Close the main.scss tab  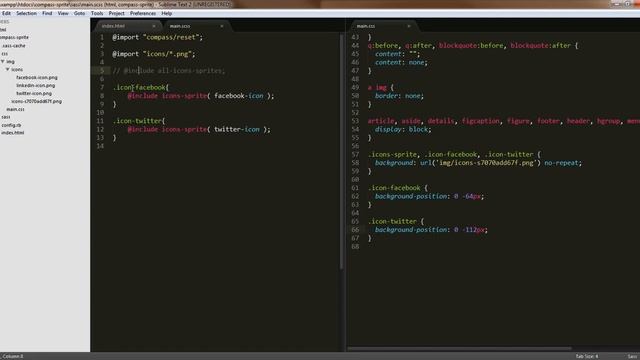point(222,26)
